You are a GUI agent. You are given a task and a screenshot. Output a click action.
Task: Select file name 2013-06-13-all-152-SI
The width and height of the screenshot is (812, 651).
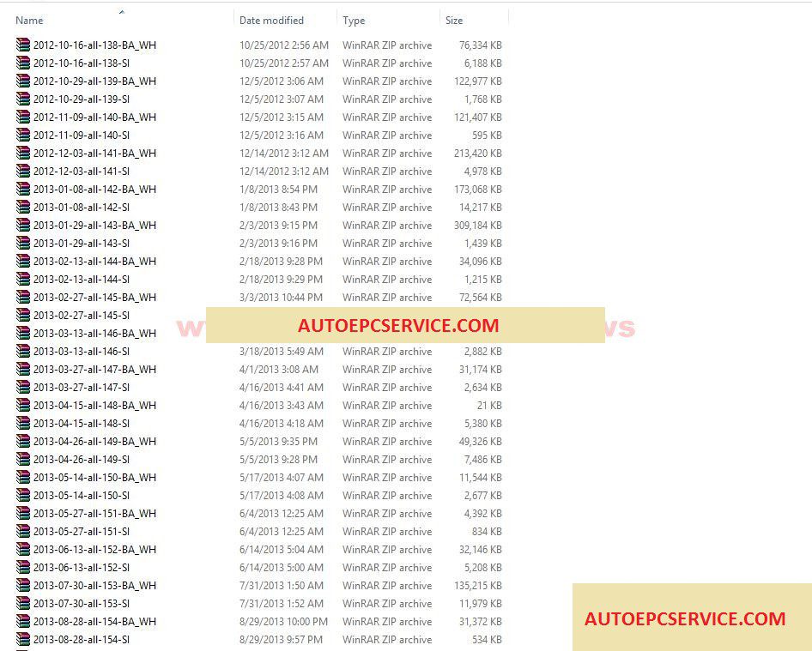click(x=82, y=567)
